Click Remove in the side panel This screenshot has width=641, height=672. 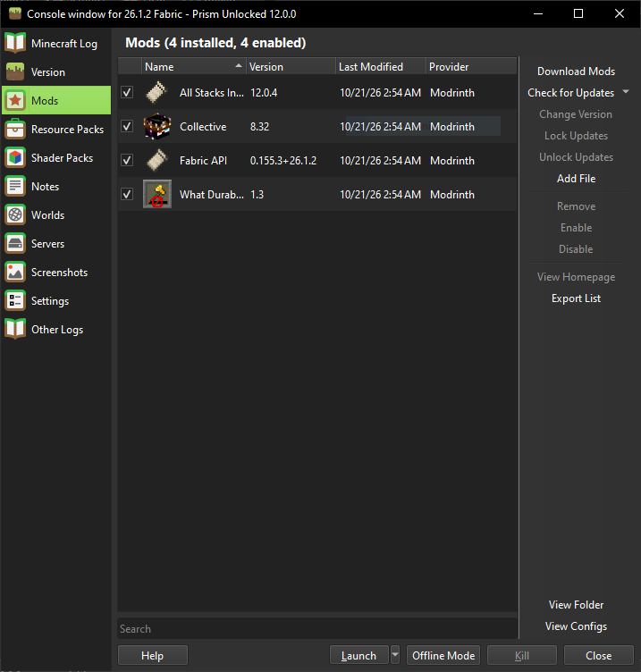(576, 206)
